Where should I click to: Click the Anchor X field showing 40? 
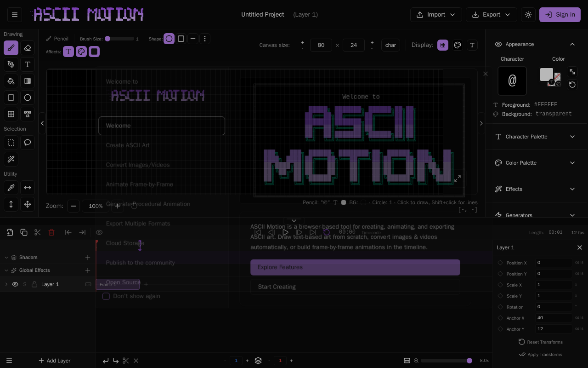554,318
